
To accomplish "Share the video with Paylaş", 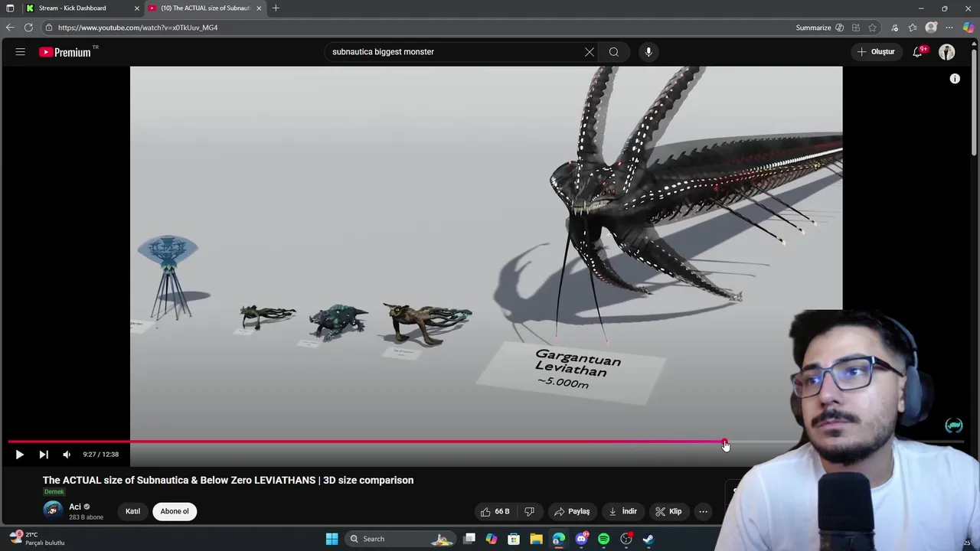I will [x=572, y=511].
